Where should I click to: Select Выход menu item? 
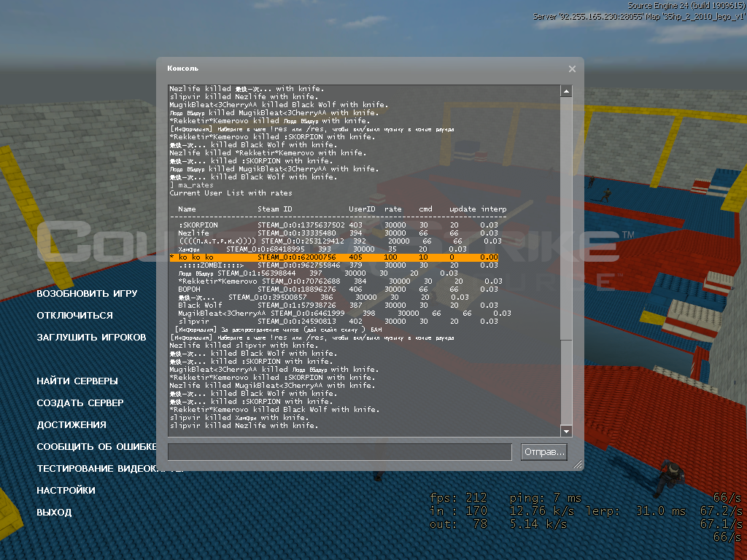(x=54, y=513)
